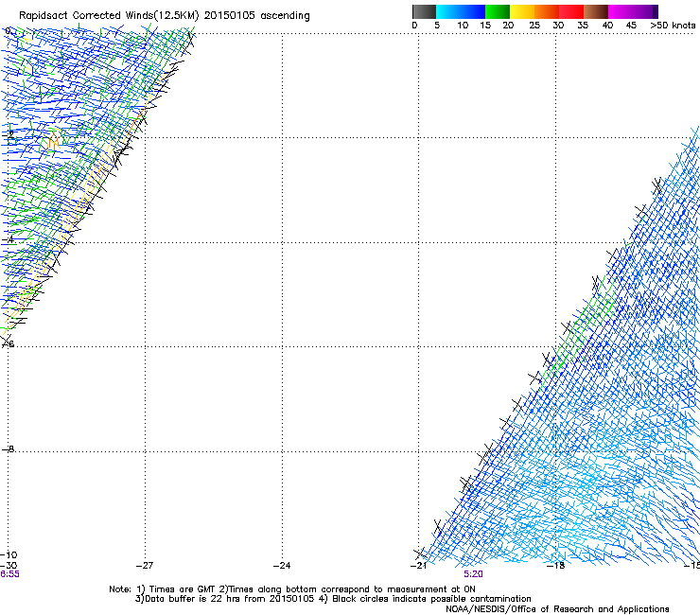Click the latitude label '-8'
This screenshot has height=615, width=700.
[x=8, y=449]
